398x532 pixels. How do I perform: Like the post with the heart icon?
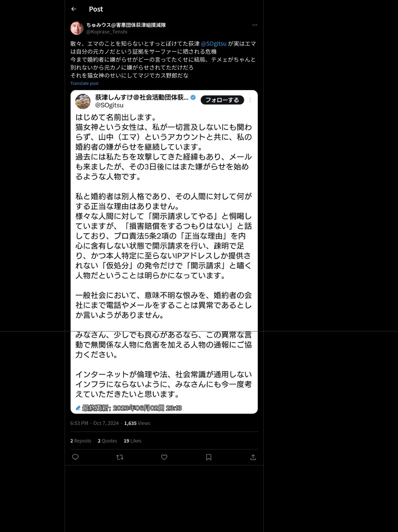coord(164,457)
